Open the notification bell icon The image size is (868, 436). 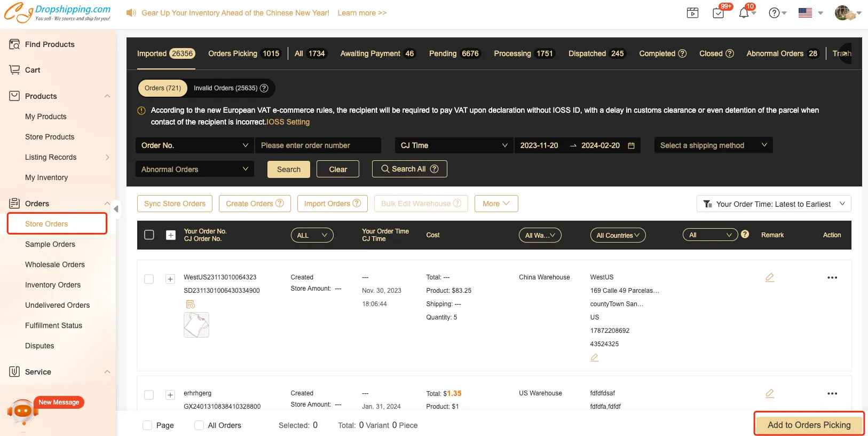coord(744,13)
